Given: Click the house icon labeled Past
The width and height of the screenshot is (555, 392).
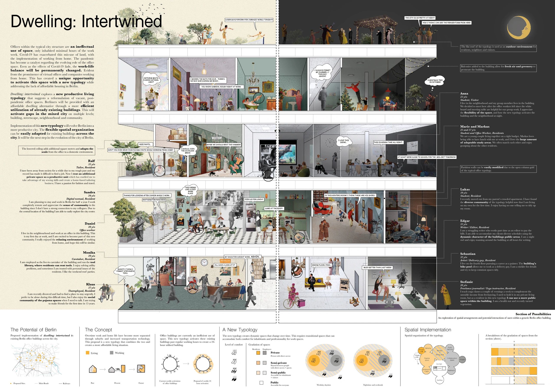Looking at the screenshot, I should pyautogui.click(x=93, y=369).
